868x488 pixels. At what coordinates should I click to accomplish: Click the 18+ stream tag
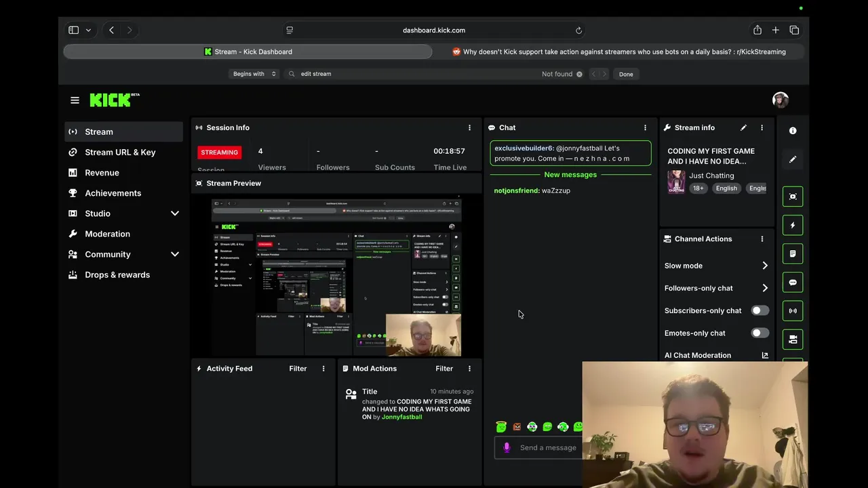click(698, 188)
